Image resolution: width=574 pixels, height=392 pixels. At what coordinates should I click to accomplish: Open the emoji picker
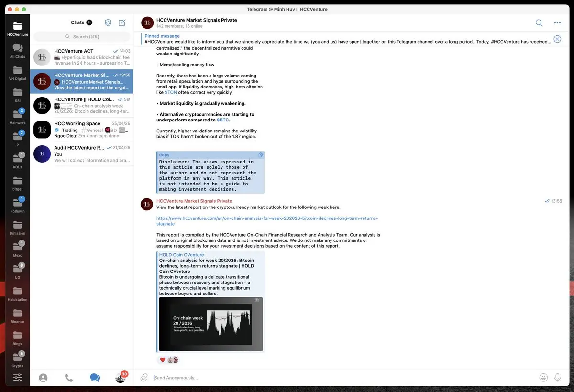[x=543, y=378]
